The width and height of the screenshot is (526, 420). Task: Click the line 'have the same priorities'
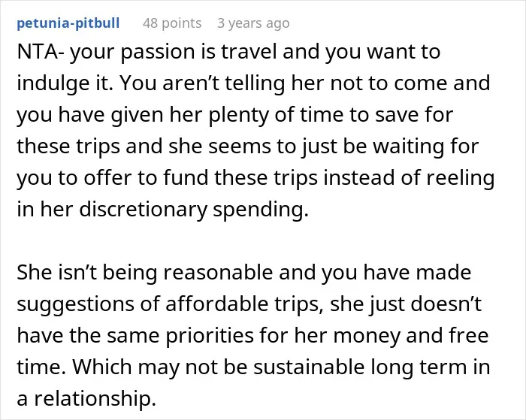tap(252, 335)
